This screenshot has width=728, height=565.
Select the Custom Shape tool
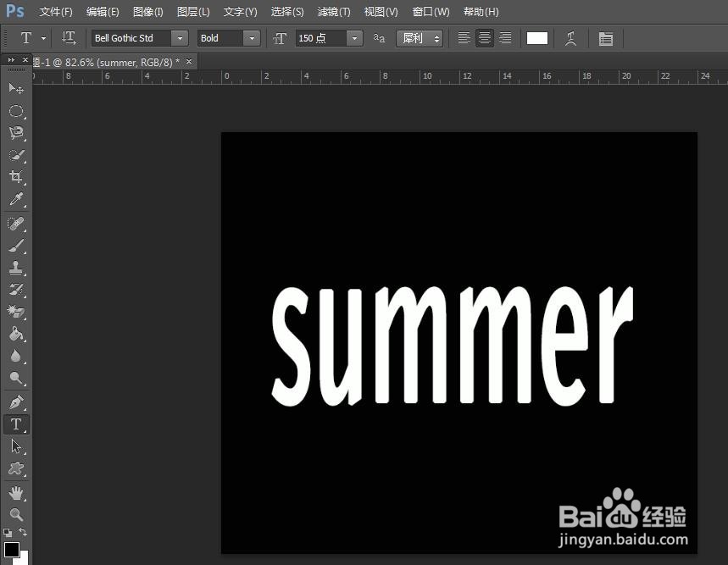coord(16,468)
